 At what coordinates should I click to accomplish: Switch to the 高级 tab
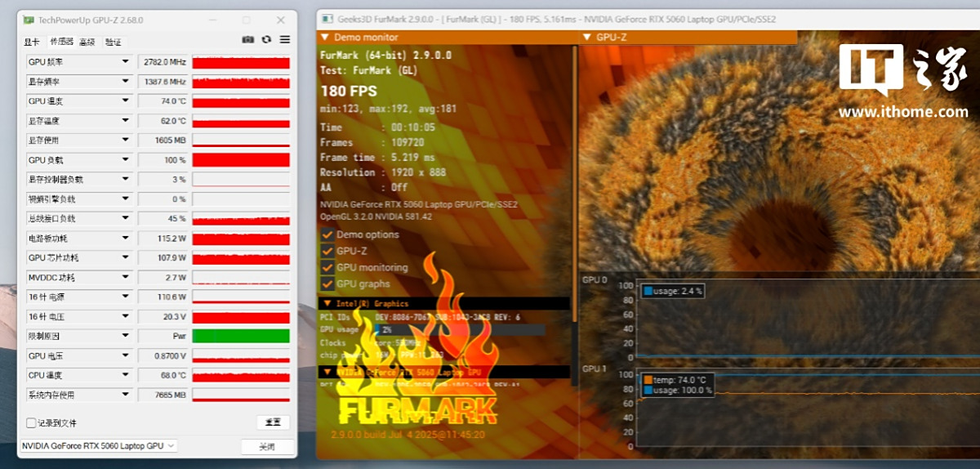point(87,42)
